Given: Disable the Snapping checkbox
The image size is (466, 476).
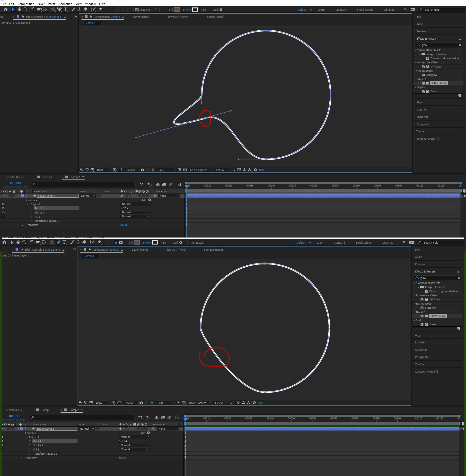Looking at the screenshot, I should tap(137, 10).
